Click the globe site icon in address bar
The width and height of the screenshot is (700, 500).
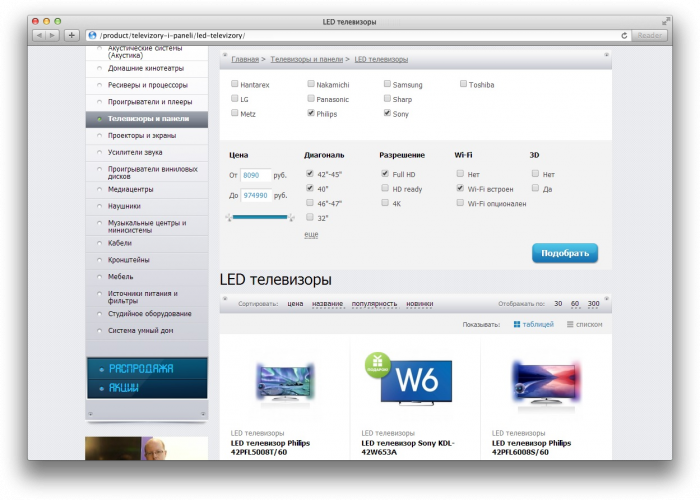point(92,35)
